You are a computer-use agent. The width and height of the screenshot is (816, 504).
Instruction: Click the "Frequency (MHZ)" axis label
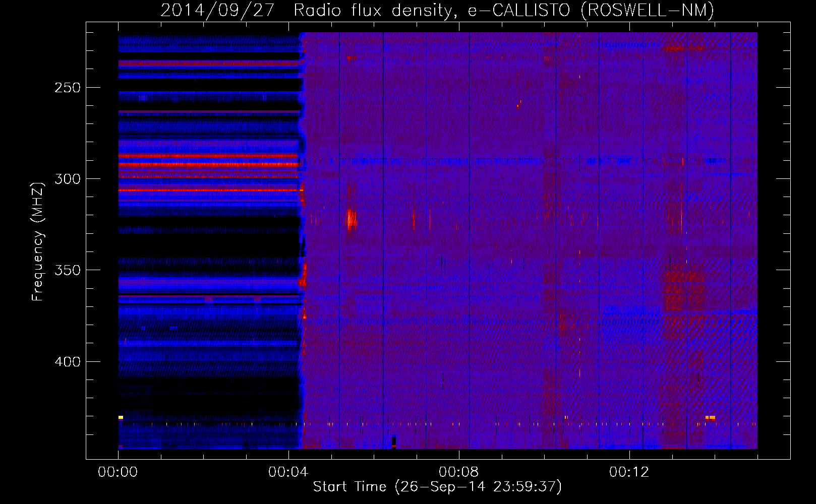coord(38,242)
